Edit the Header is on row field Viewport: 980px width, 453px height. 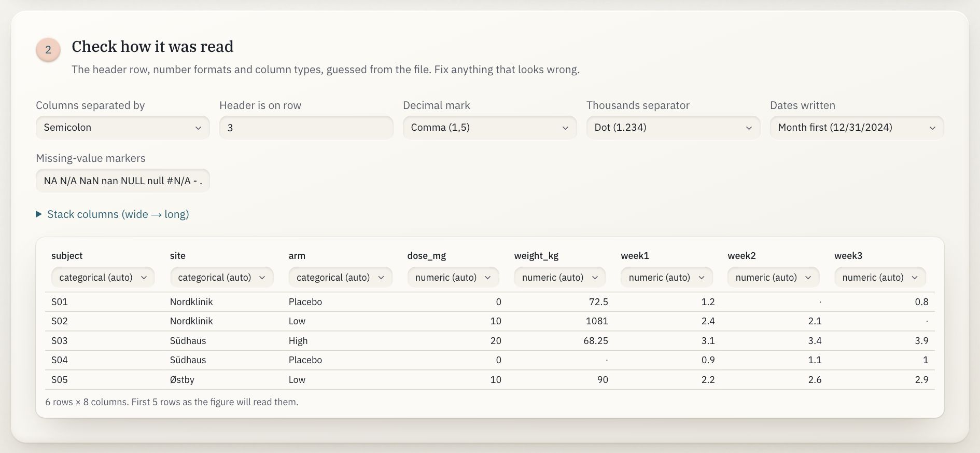point(306,128)
